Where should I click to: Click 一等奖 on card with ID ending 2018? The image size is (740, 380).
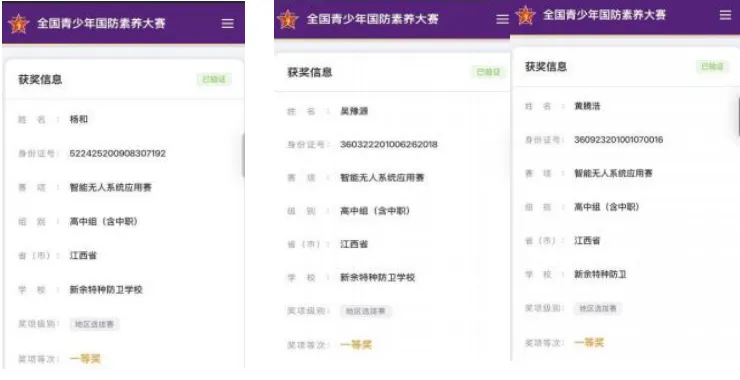[x=356, y=345]
